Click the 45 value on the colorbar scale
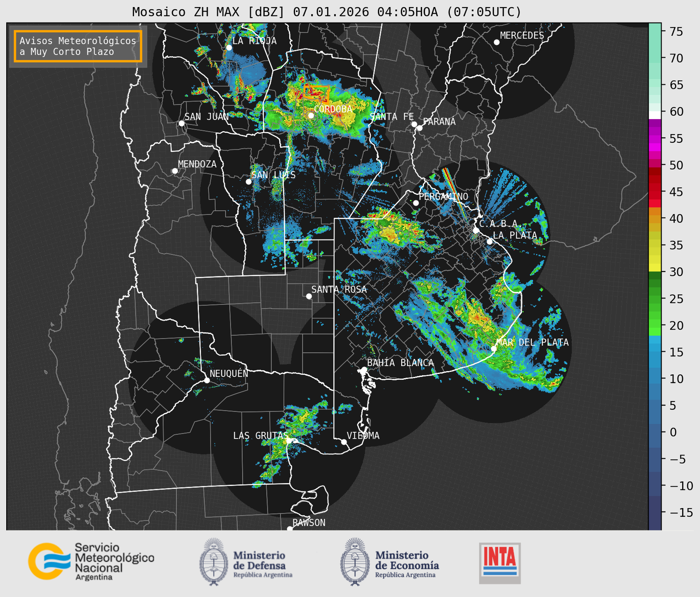This screenshot has width=700, height=597. pos(676,192)
